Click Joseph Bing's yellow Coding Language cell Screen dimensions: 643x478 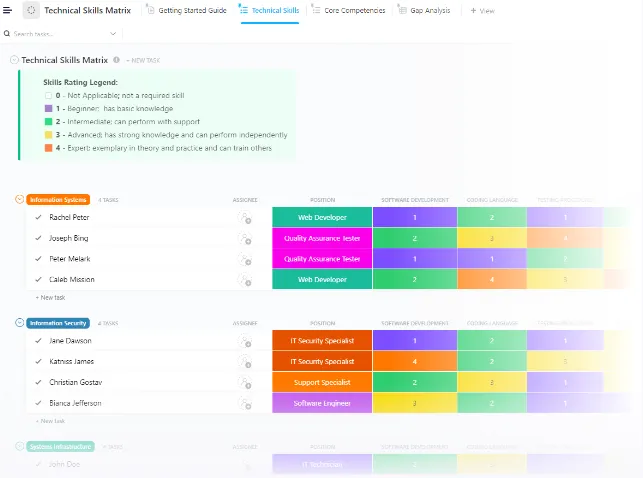click(492, 238)
